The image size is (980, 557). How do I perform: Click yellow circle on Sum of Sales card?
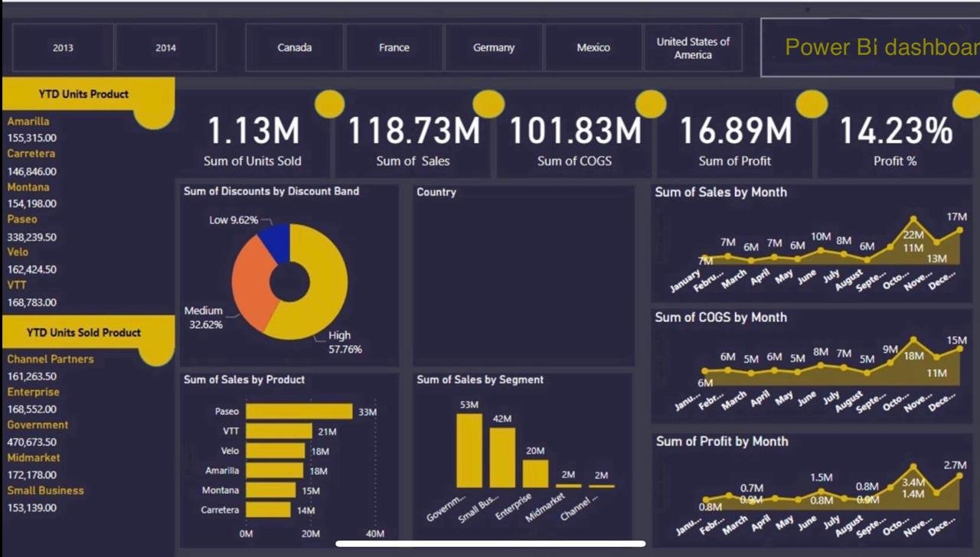pyautogui.click(x=488, y=104)
